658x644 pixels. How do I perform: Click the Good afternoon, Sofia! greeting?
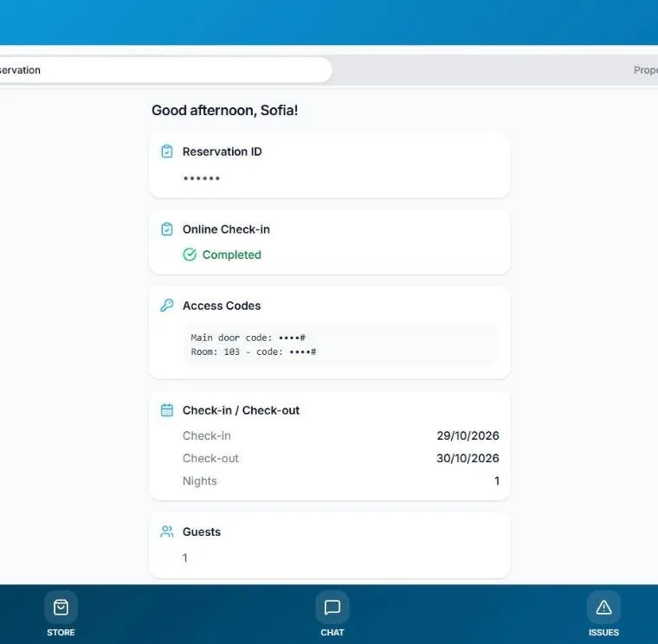click(224, 110)
